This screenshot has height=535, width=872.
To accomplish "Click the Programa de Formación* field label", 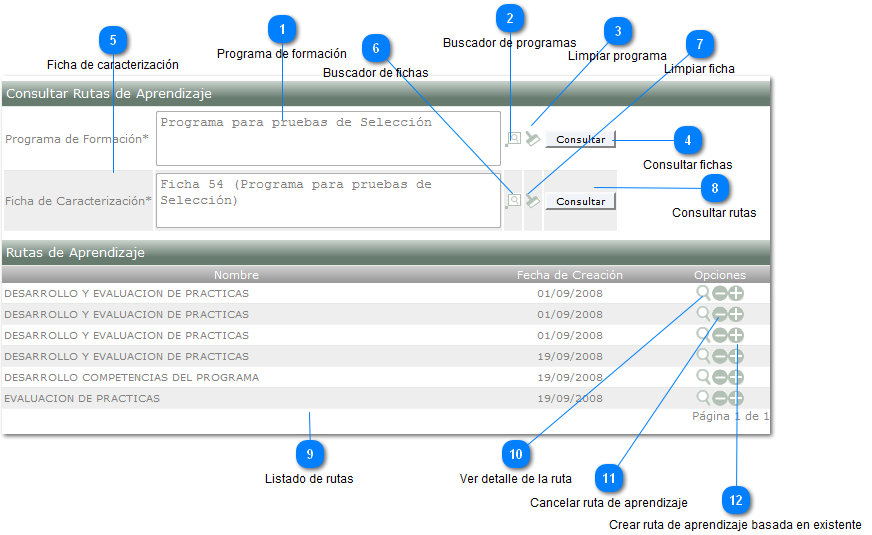I will tap(77, 139).
